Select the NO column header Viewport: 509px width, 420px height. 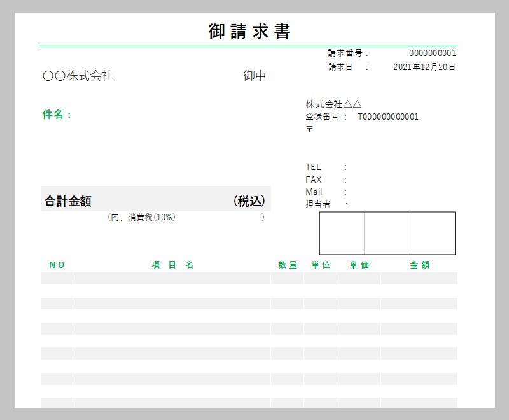57,265
